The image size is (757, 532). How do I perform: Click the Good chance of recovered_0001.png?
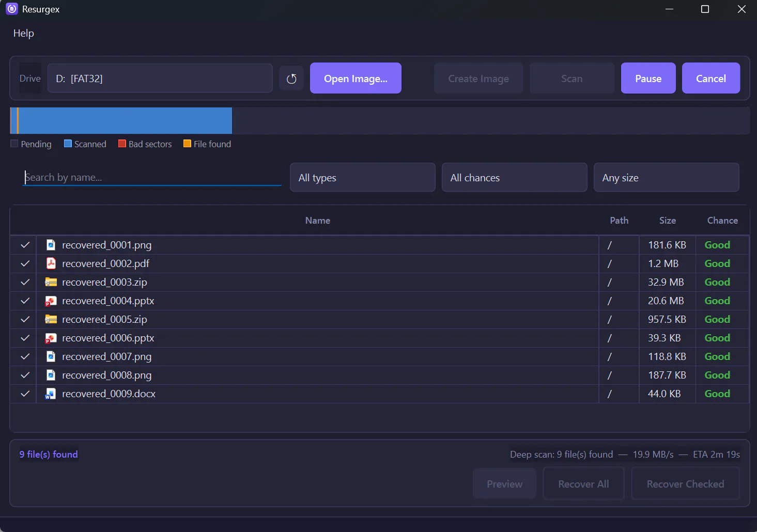click(x=717, y=245)
